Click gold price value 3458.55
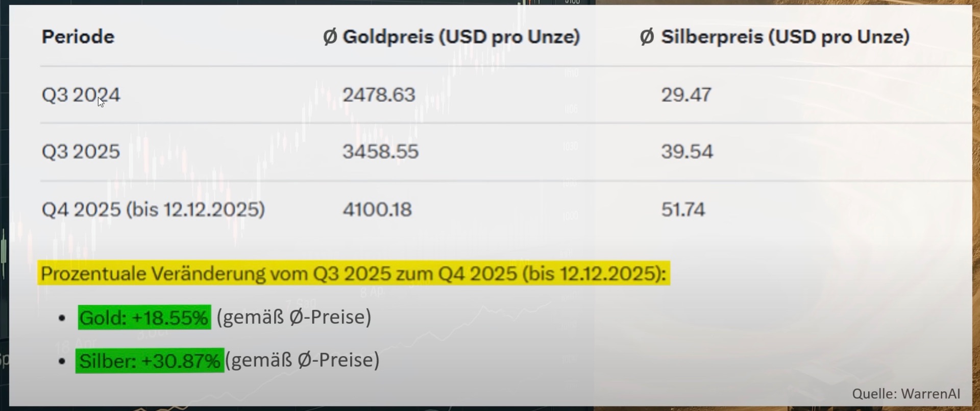Screen dimensions: 980x411 tap(380, 152)
